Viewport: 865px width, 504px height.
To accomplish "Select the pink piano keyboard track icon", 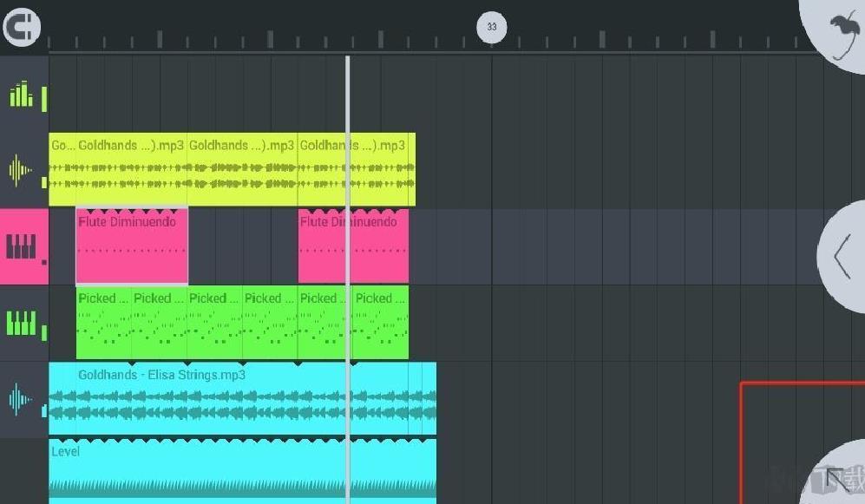I will [x=21, y=246].
